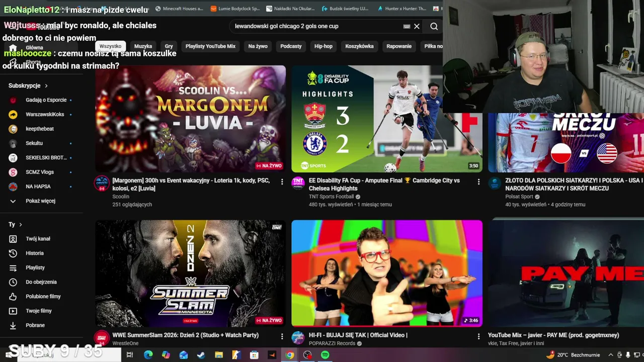Select the Koszykówka filter chip

[x=359, y=46]
